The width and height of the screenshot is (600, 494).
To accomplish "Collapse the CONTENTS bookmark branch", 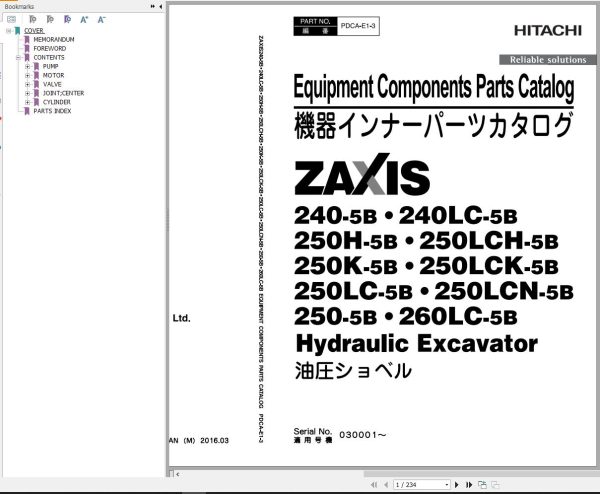I will 18,57.
